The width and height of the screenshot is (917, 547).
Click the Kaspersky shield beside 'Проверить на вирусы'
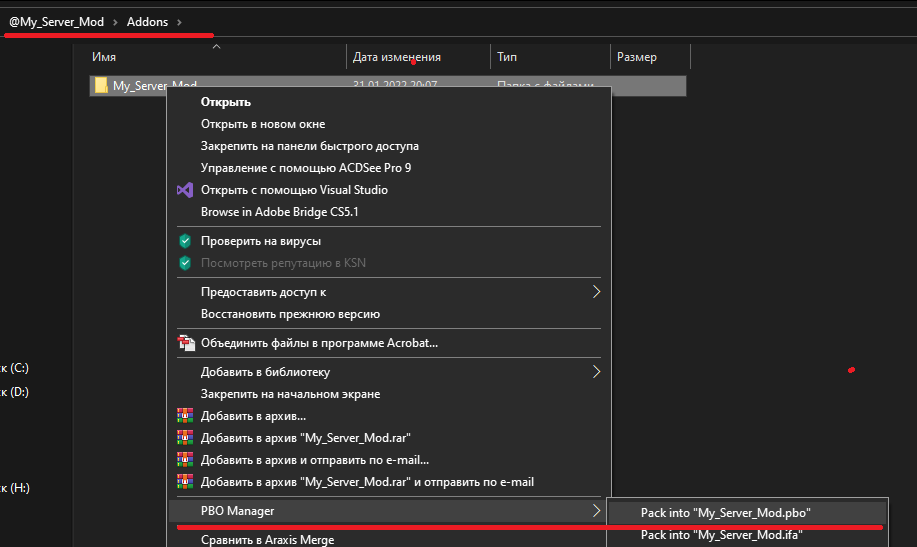pos(185,241)
